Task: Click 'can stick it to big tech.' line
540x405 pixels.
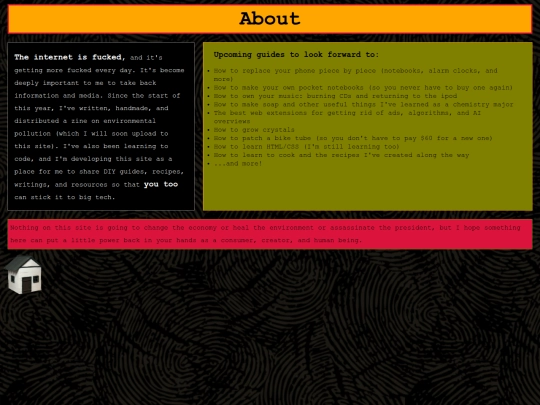Action: 64,197
